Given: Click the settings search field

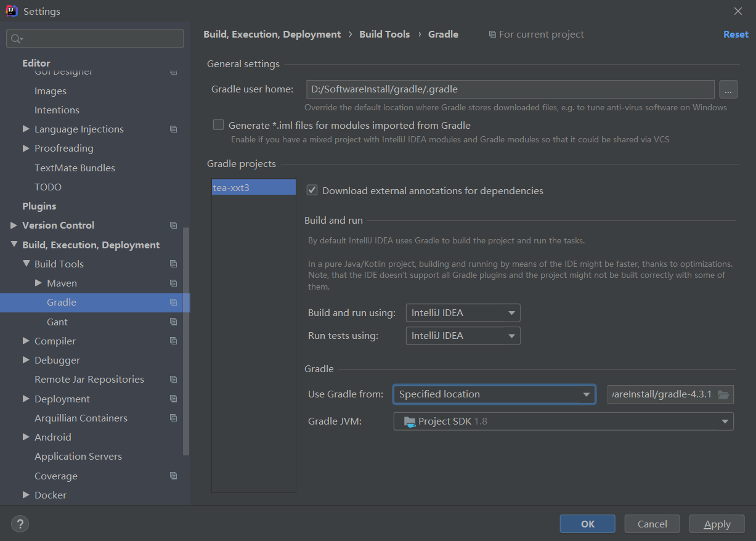Looking at the screenshot, I should (x=95, y=39).
